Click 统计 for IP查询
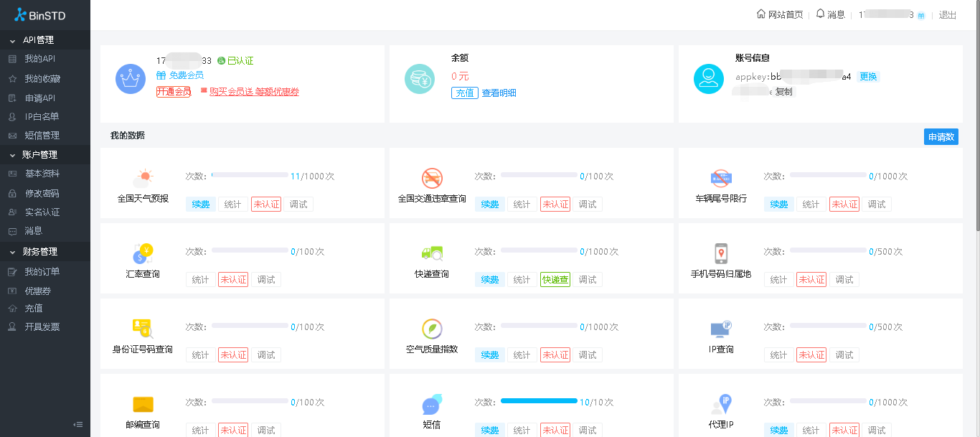The height and width of the screenshot is (437, 980). (x=778, y=355)
